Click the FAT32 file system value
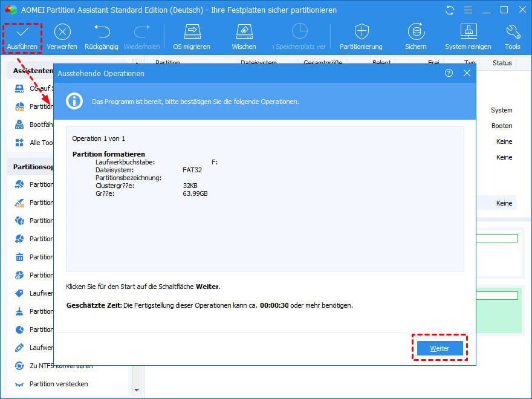The width and height of the screenshot is (532, 399). 192,170
